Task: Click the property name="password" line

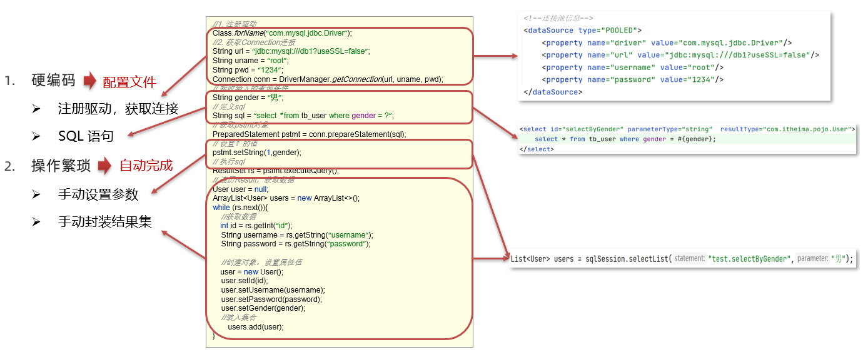Action: click(x=633, y=79)
